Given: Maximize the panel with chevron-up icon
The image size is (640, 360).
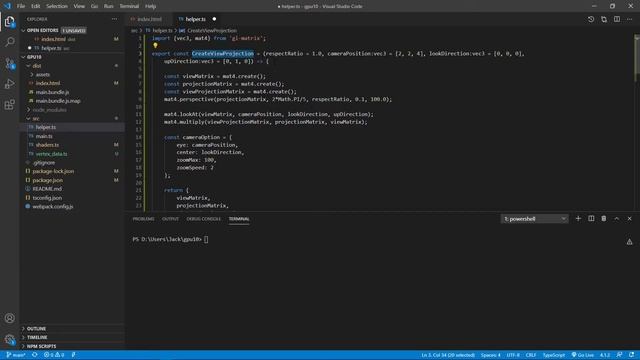Looking at the screenshot, I should (x=617, y=219).
